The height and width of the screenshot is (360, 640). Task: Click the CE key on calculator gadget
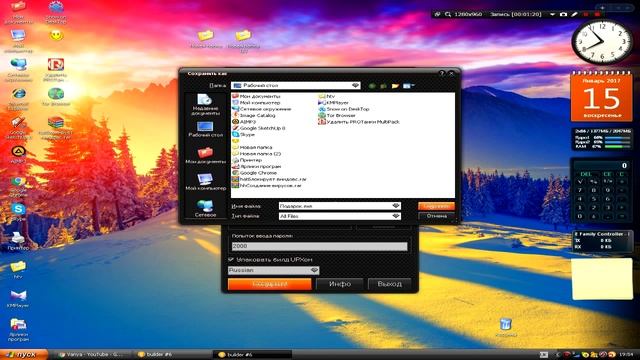(607, 174)
